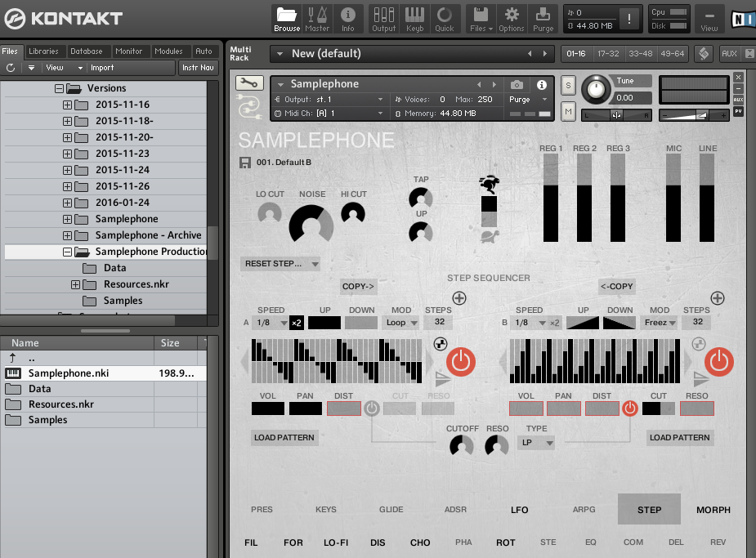Viewport: 756px width, 558px height.
Task: Show the on-screen Keyb keyboard
Action: pos(414,20)
